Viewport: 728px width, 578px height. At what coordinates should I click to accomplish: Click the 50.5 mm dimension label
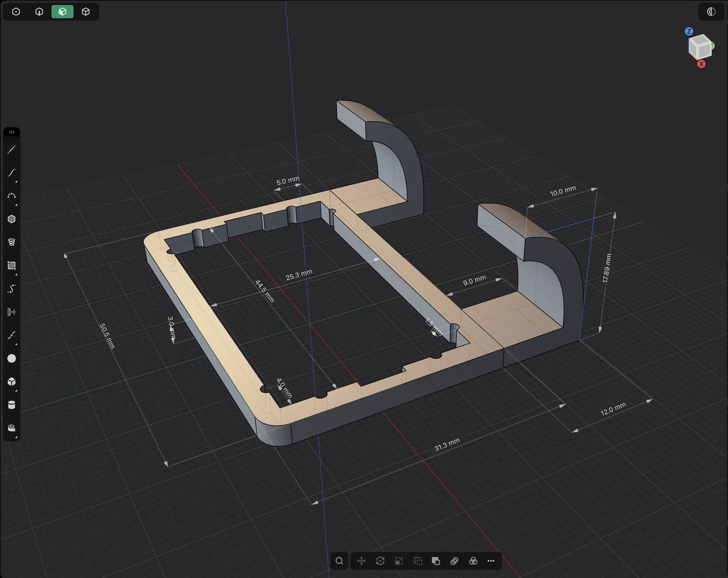coord(107,336)
